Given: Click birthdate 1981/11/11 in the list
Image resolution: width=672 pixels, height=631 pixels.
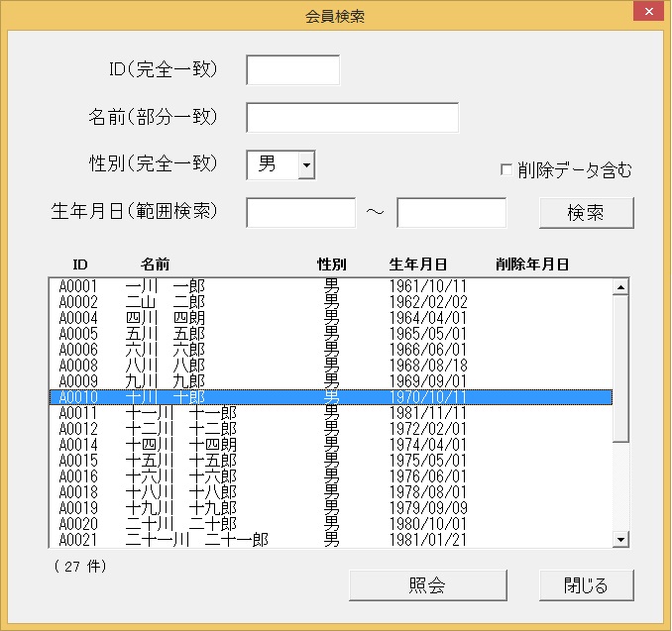Looking at the screenshot, I should (428, 413).
